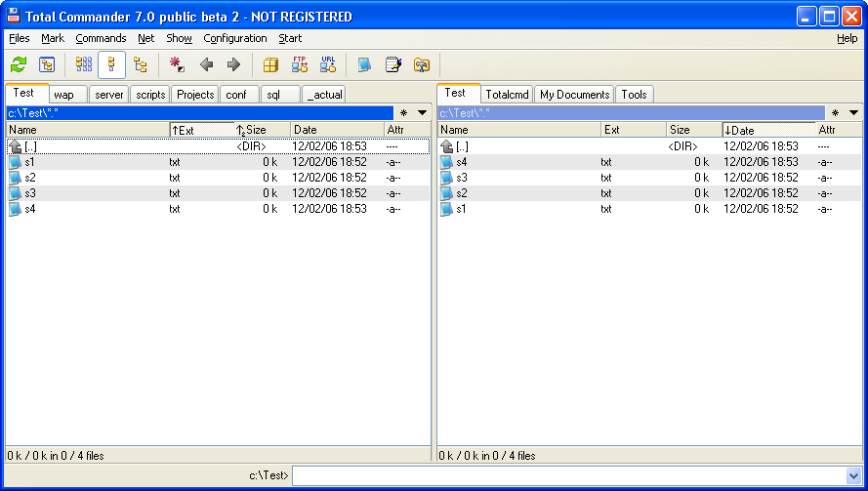Open the Mark menu

[53, 38]
